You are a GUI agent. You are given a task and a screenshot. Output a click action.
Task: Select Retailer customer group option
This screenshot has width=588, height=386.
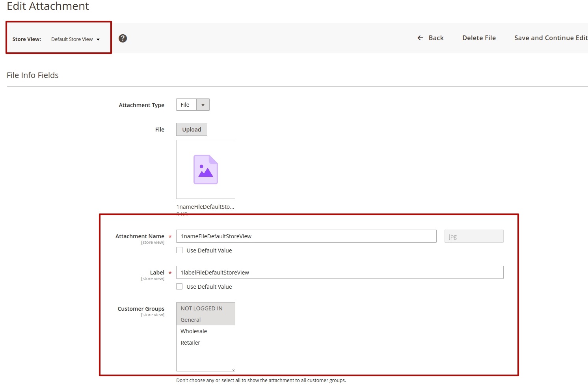[190, 343]
